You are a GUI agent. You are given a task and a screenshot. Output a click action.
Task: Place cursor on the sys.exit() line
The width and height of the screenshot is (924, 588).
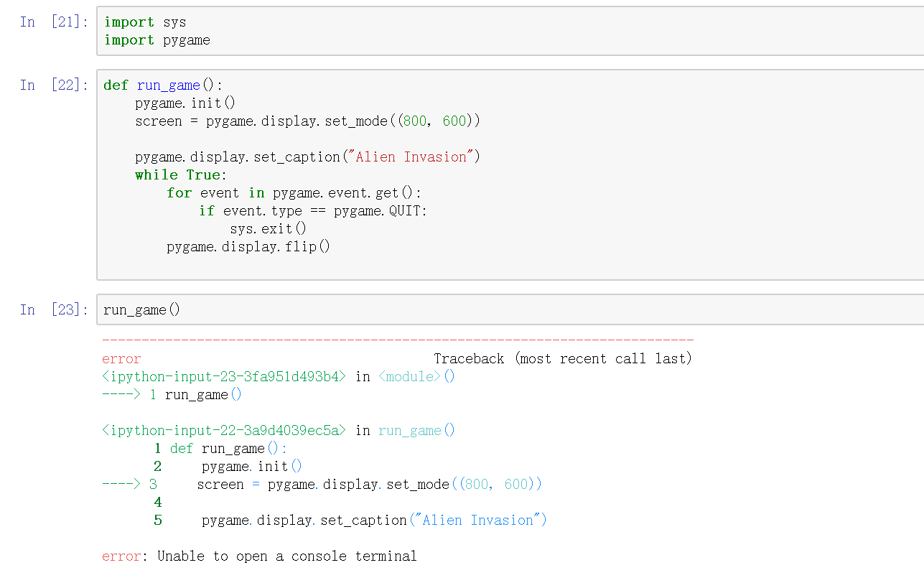tap(268, 229)
